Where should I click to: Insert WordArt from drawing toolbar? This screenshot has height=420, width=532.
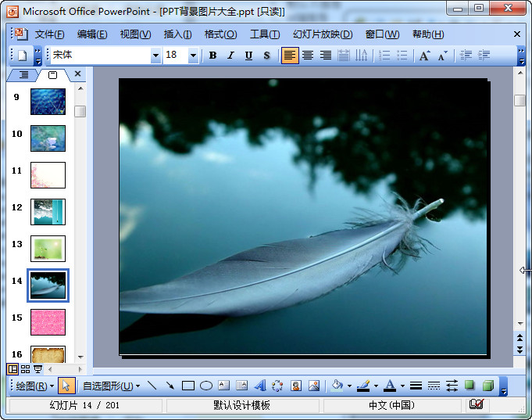260,386
